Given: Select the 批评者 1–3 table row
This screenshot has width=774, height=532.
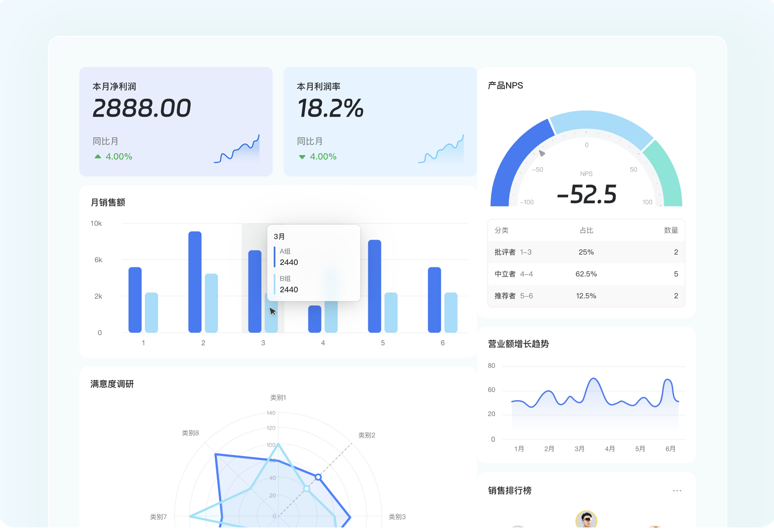Looking at the screenshot, I should 586,252.
